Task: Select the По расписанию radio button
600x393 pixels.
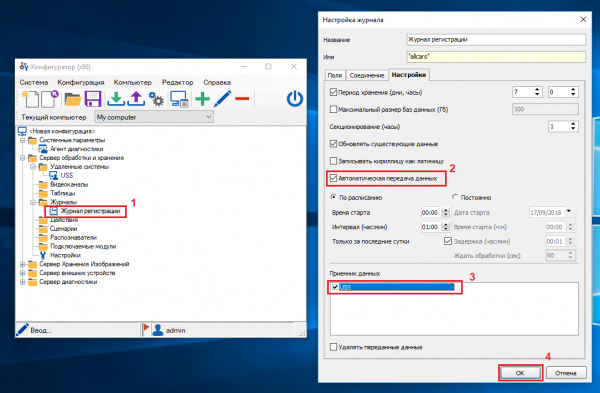Action: click(333, 197)
